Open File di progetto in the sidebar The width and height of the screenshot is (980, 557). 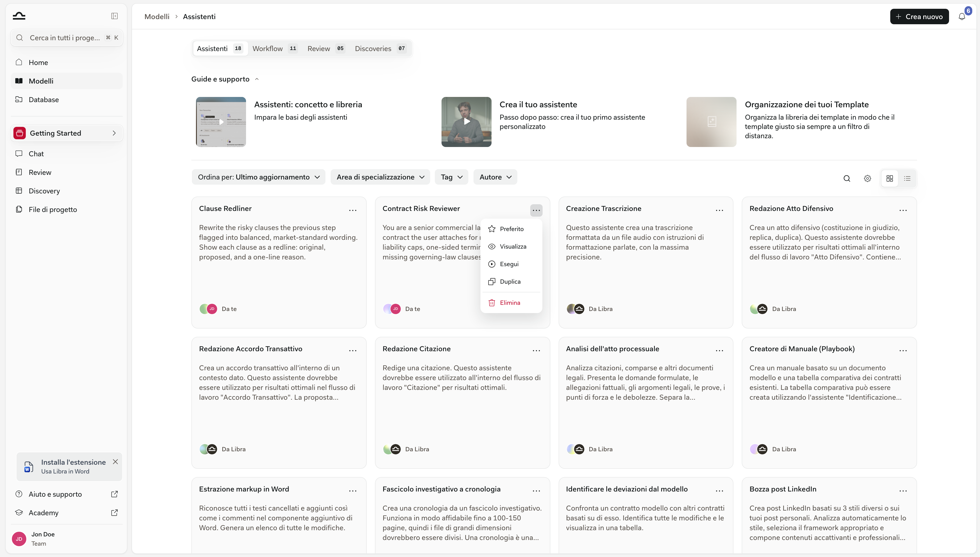click(67, 209)
